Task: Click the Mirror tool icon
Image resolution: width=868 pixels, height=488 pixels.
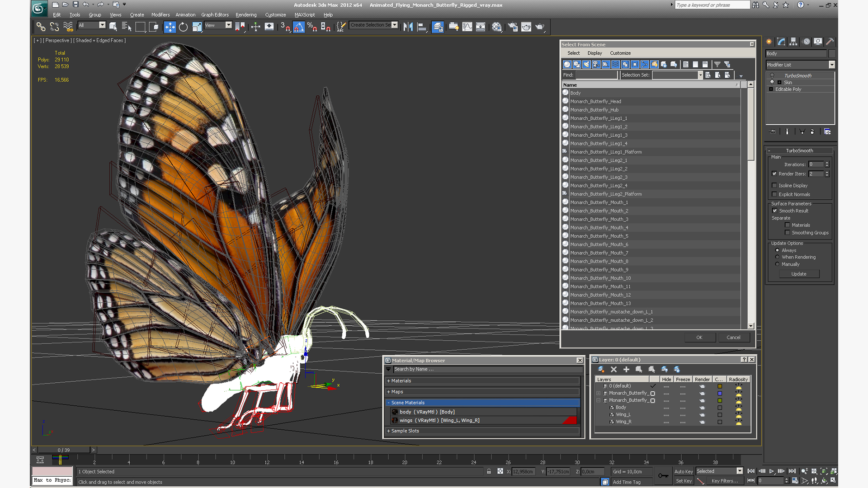Action: click(x=408, y=27)
